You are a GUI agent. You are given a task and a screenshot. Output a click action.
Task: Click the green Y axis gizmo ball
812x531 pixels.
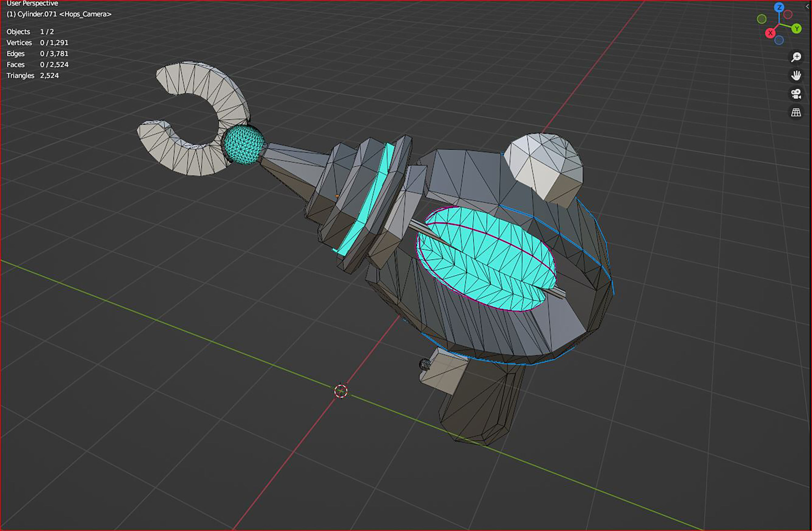tap(797, 29)
